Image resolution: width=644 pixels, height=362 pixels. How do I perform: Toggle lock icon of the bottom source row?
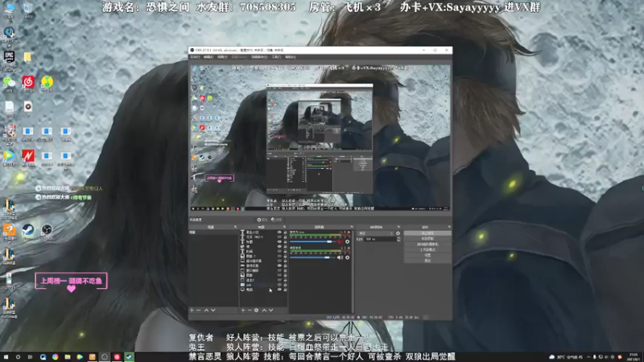(285, 290)
